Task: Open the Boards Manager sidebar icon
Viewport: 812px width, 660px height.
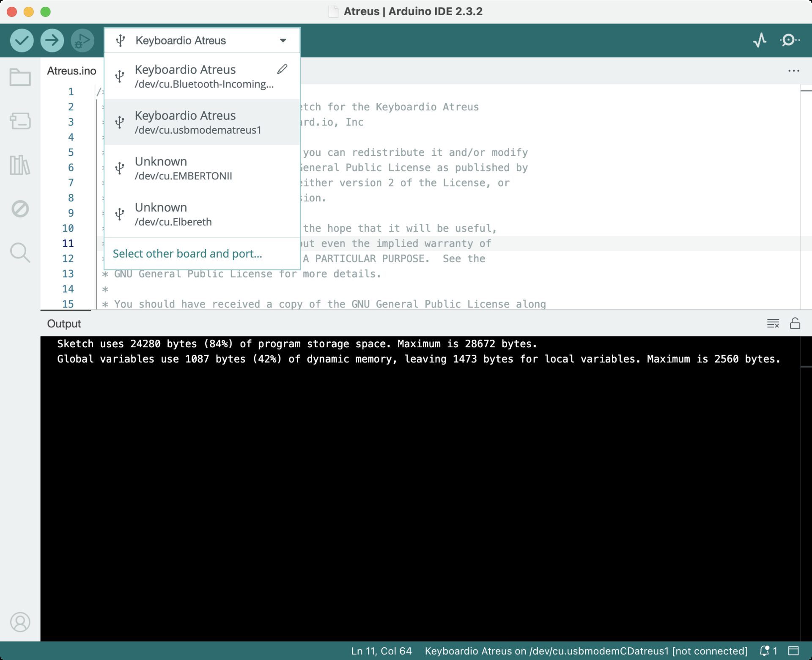Action: pyautogui.click(x=20, y=121)
